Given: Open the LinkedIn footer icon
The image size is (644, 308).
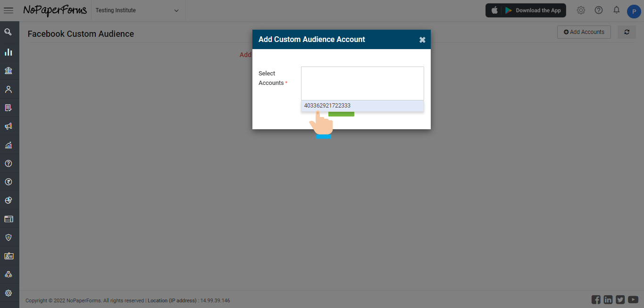Looking at the screenshot, I should pos(608,300).
